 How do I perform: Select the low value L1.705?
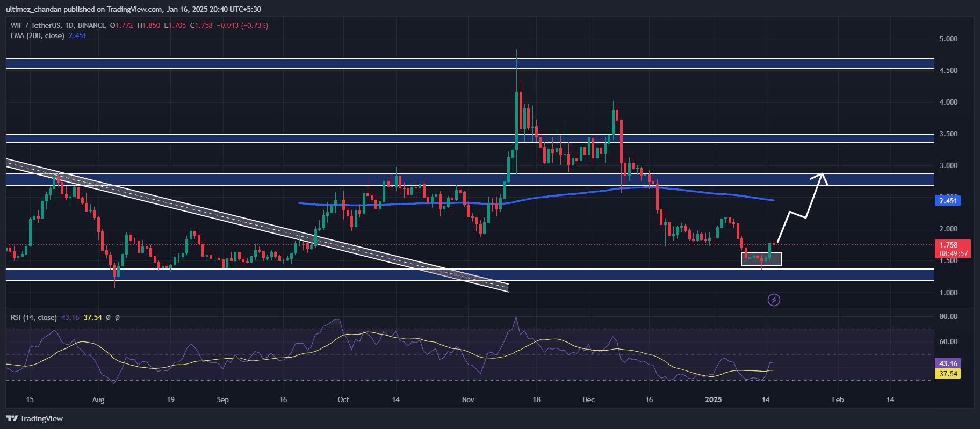pos(175,25)
